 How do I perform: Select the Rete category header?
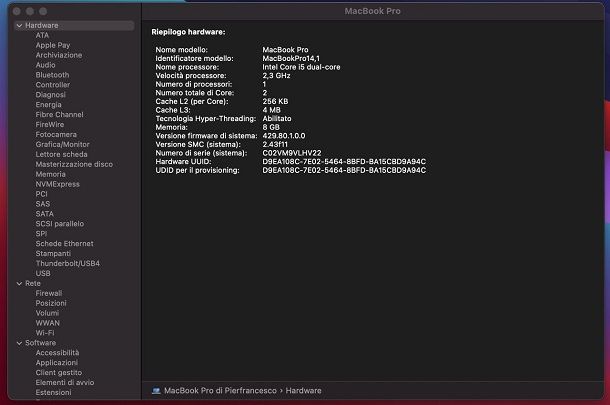click(33, 284)
